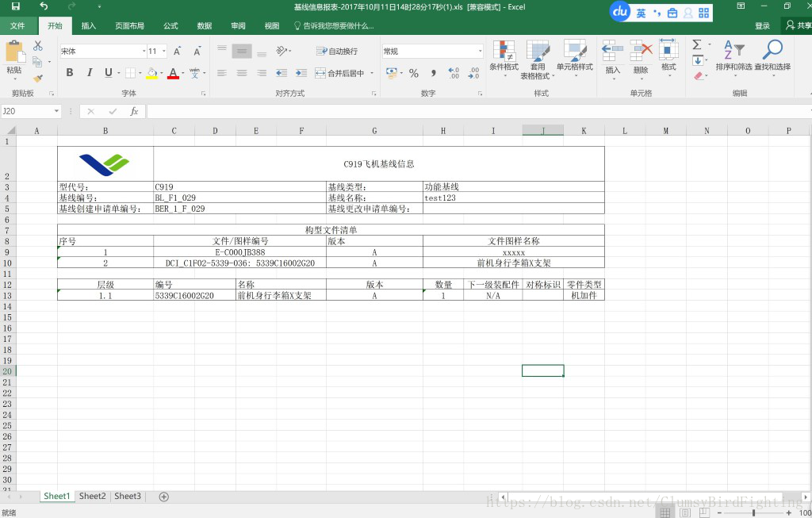Open 条件格式 conditional formatting
812x518 pixels.
click(x=504, y=59)
